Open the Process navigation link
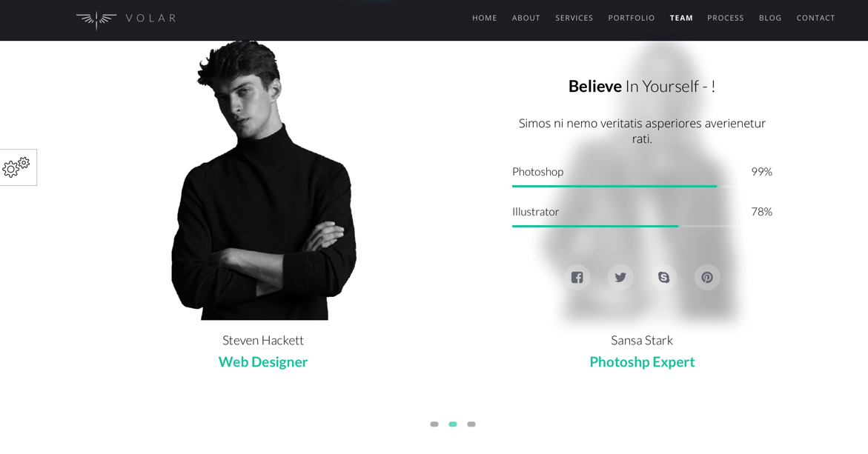Image resolution: width=868 pixels, height=454 pixels. click(x=725, y=19)
